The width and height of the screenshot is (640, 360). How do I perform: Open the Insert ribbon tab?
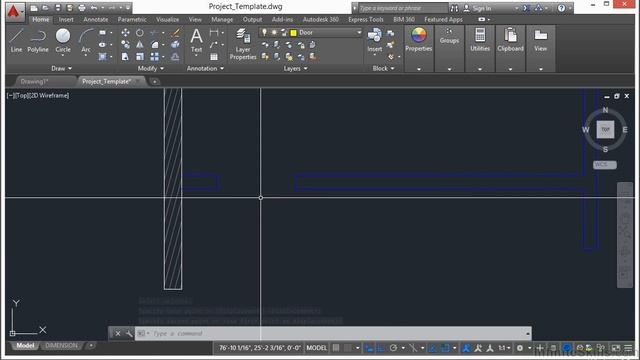[x=66, y=19]
